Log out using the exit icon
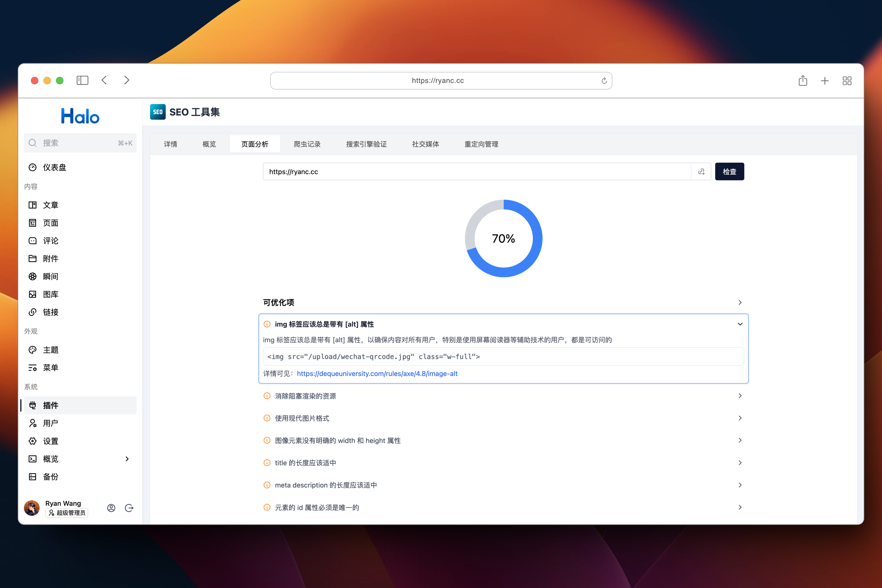This screenshot has width=882, height=588. click(129, 508)
